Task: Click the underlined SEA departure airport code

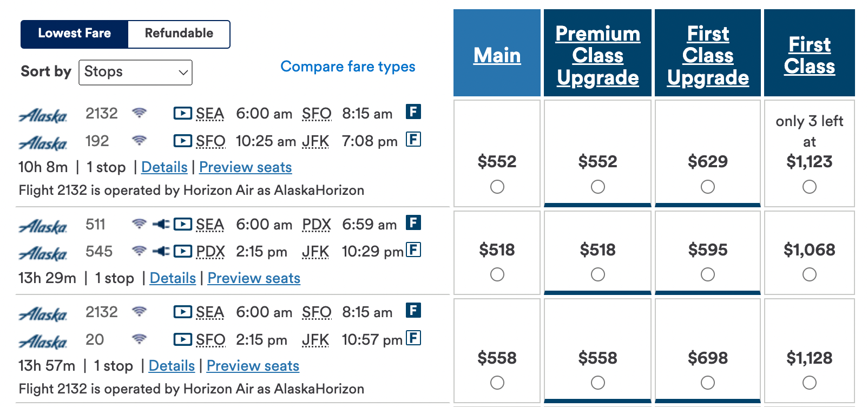Action: tap(210, 114)
